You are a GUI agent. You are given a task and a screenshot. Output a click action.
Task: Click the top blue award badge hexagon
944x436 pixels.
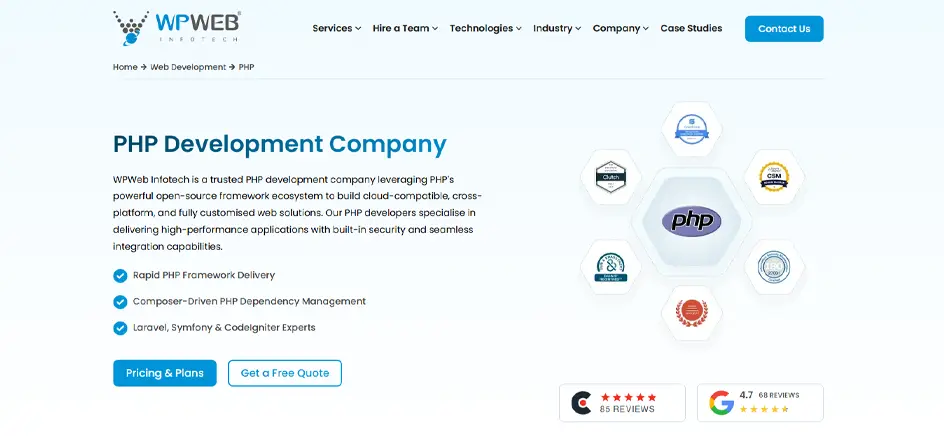[x=692, y=129]
